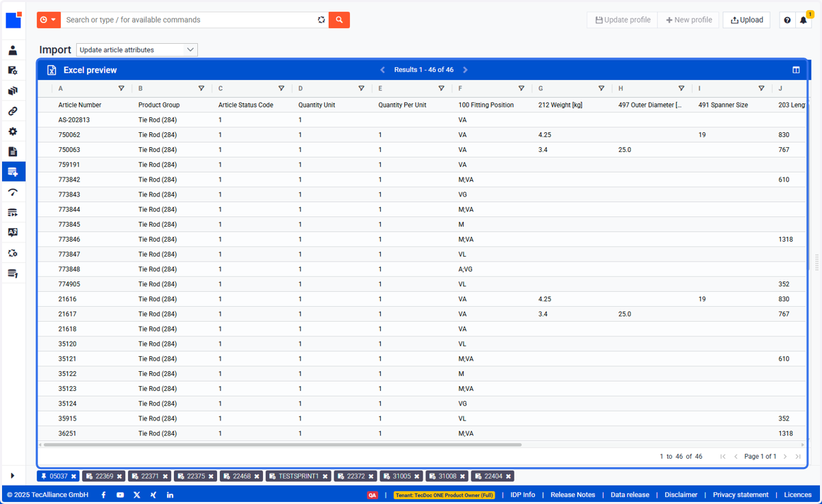
Task: Open the filter for column I
Action: (x=762, y=88)
